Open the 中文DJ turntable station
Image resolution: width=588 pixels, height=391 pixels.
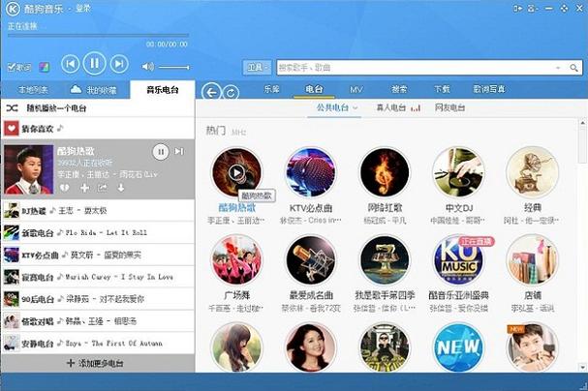458,172
